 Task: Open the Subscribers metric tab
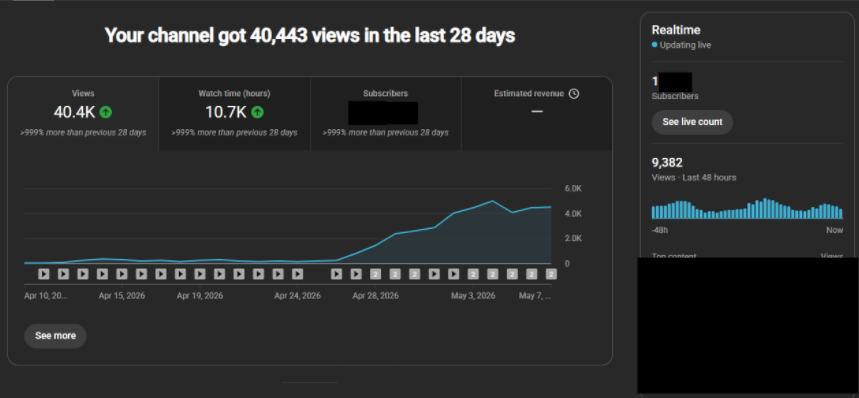click(386, 113)
